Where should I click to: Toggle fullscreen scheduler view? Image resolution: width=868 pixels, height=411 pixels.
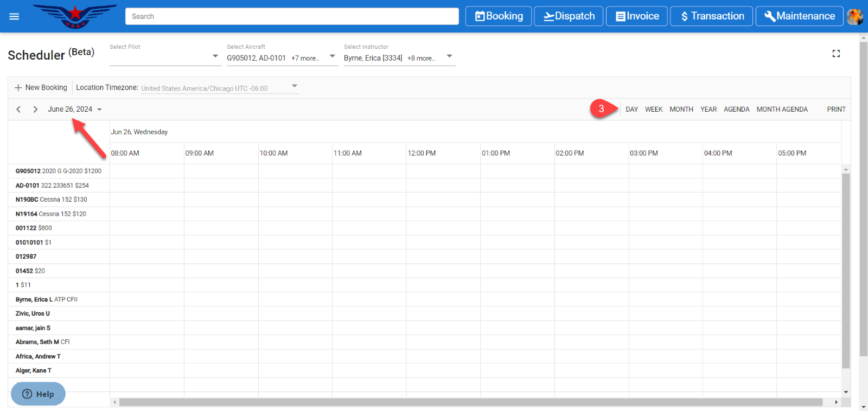(836, 54)
